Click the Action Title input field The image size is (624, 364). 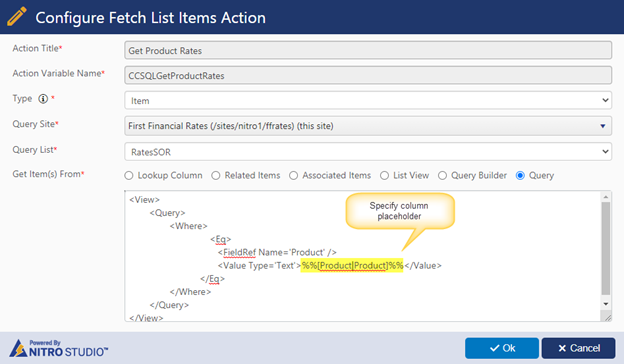tap(368, 51)
